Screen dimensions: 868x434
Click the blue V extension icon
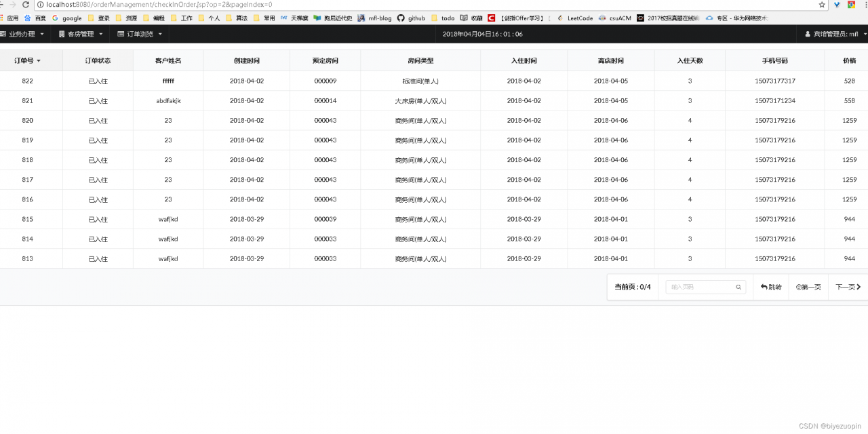pyautogui.click(x=837, y=5)
